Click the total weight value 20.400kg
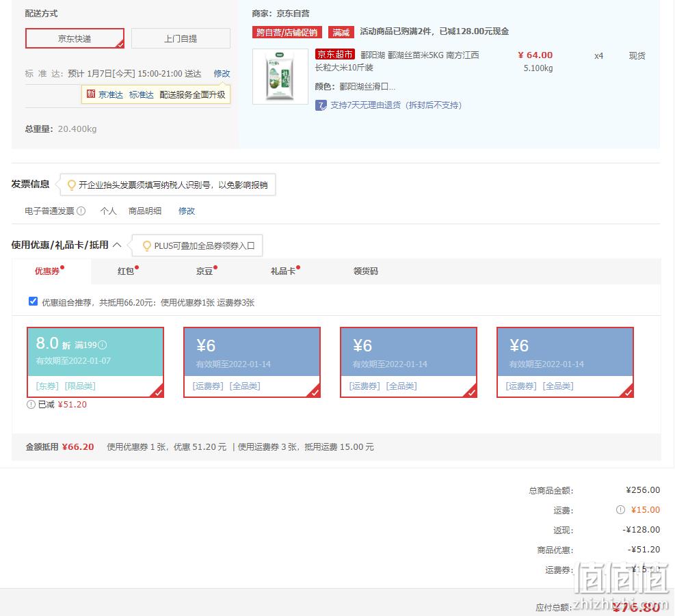675x616 pixels. [x=77, y=129]
